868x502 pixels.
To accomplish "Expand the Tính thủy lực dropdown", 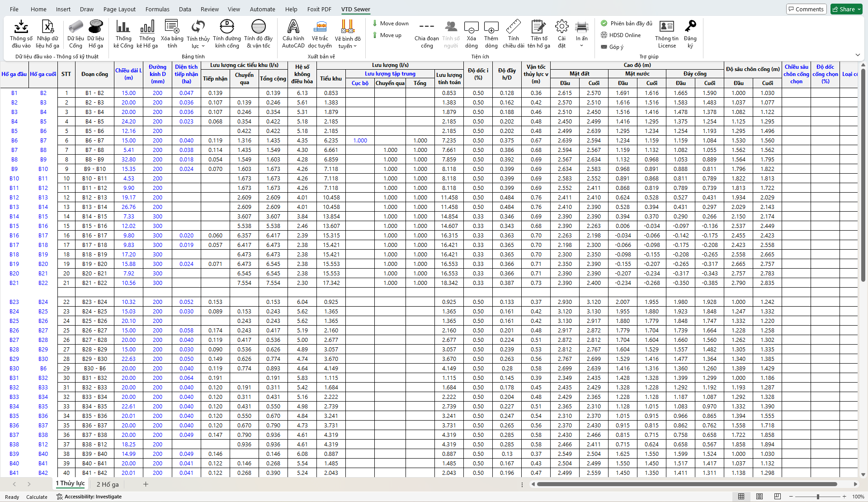I will [203, 46].
